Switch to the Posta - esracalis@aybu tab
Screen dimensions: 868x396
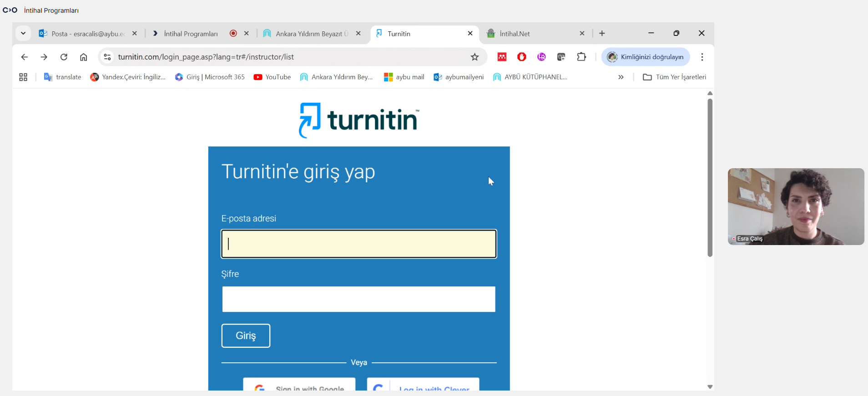[88, 34]
